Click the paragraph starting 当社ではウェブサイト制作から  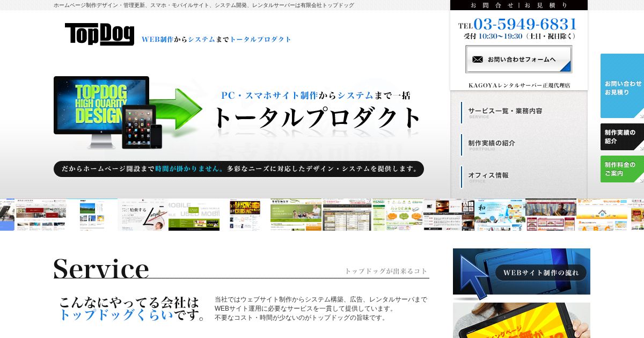321,308
